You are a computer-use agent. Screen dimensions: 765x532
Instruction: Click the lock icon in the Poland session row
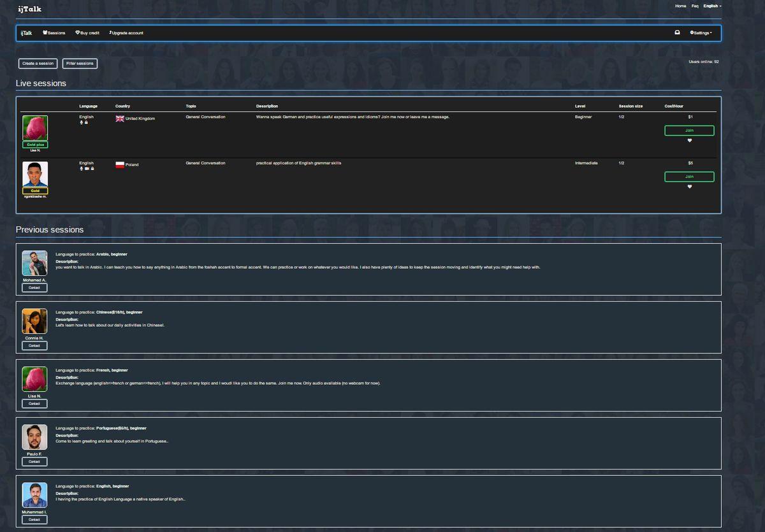[92, 168]
